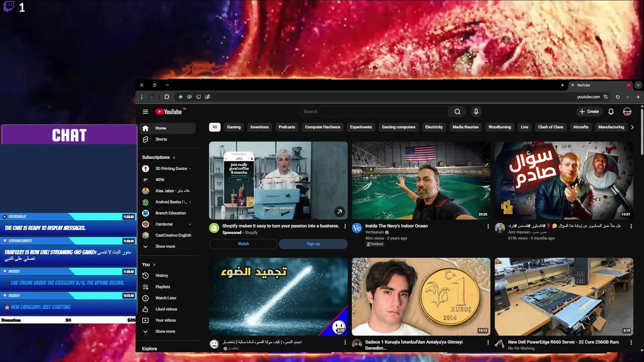Show next category chips with the arrow
This screenshot has width=644, height=362.
[632, 127]
